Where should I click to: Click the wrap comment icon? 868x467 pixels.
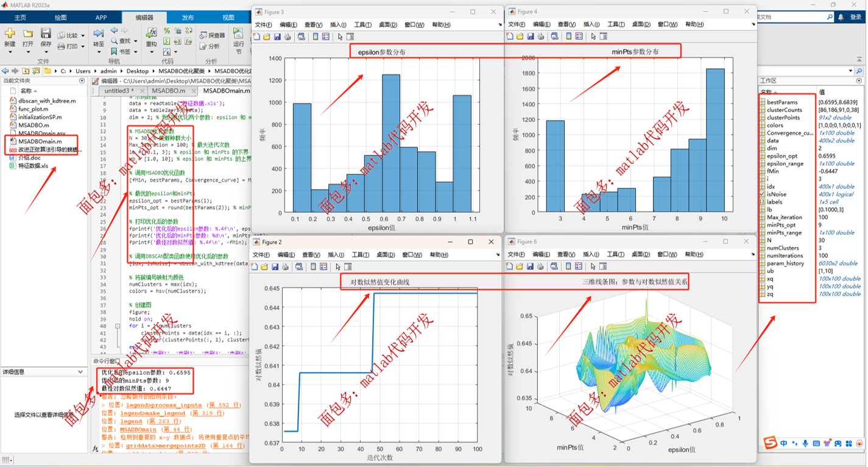tap(188, 30)
